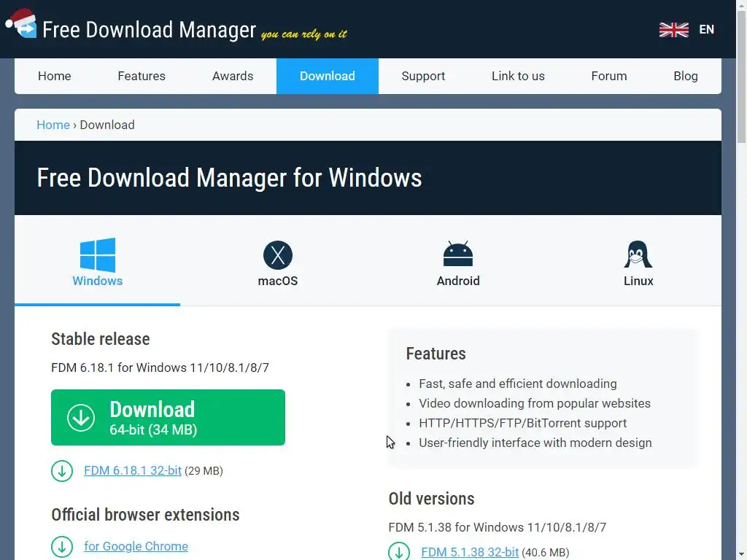Switch to the Linux platform tab label

click(x=638, y=281)
